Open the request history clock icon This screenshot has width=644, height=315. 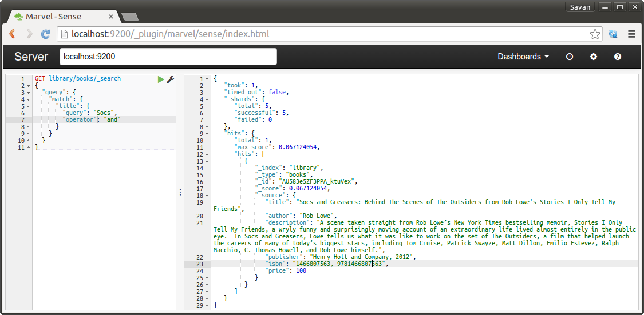click(569, 57)
